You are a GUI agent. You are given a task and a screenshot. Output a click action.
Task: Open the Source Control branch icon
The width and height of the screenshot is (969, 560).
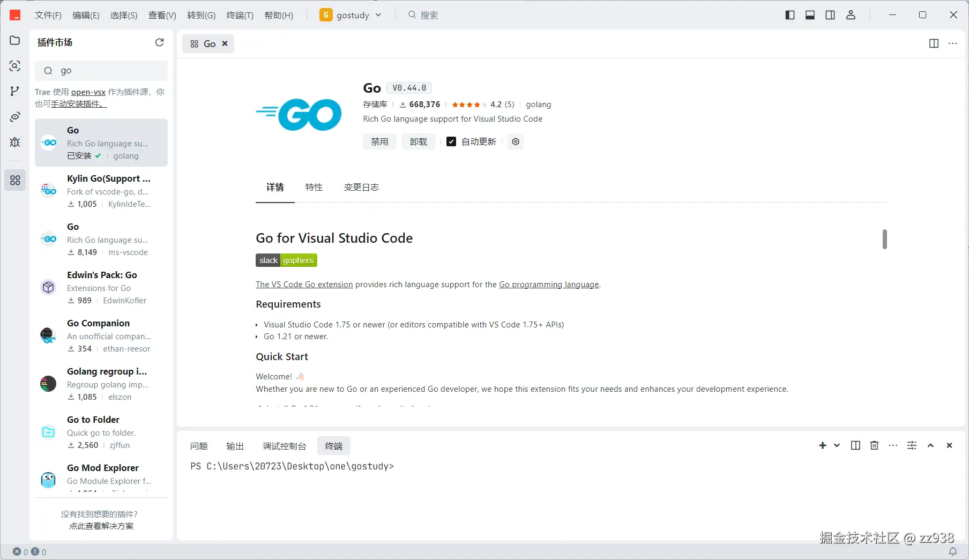click(15, 91)
